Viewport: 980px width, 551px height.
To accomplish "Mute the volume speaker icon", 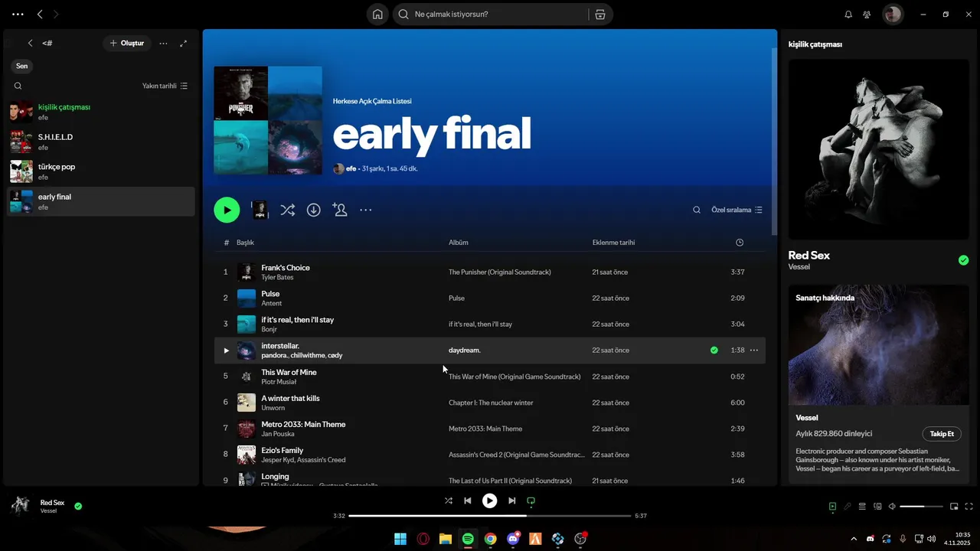I will coord(892,506).
